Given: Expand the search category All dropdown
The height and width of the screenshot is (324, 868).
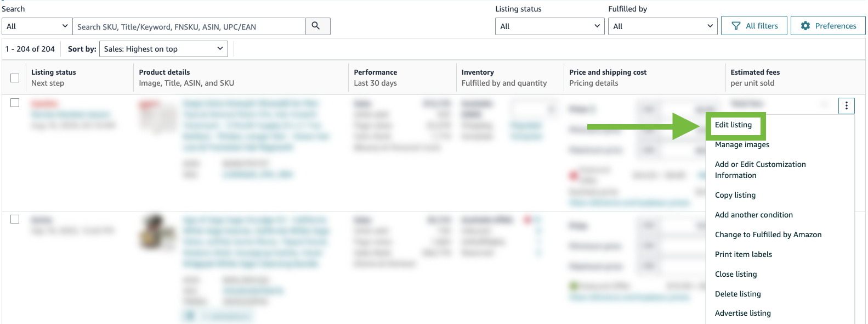Looking at the screenshot, I should tap(37, 26).
